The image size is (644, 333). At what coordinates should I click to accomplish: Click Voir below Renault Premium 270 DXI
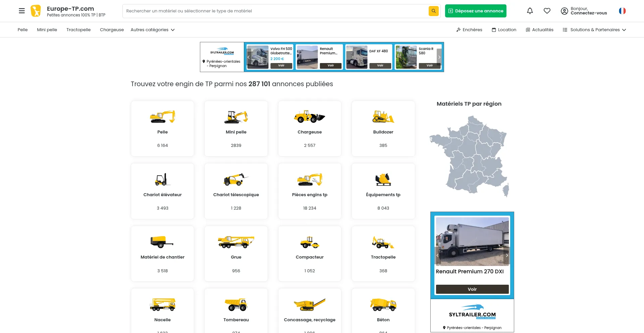472,289
